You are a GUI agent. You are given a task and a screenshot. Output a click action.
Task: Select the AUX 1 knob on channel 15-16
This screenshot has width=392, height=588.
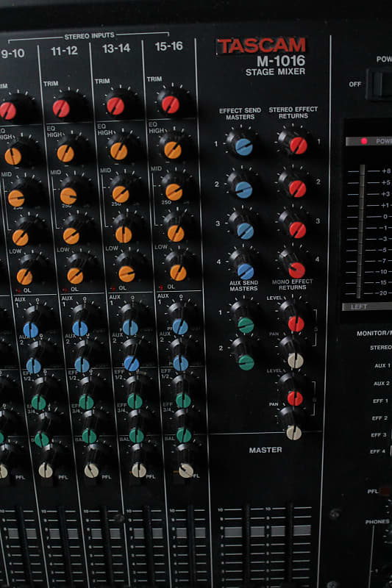click(180, 326)
